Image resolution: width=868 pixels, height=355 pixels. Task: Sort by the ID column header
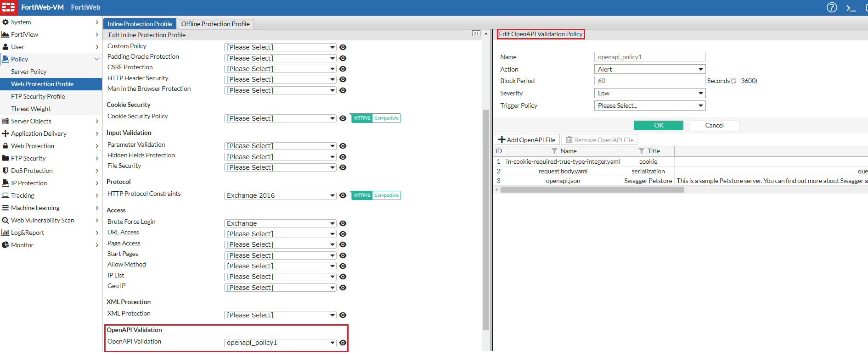pyautogui.click(x=499, y=151)
